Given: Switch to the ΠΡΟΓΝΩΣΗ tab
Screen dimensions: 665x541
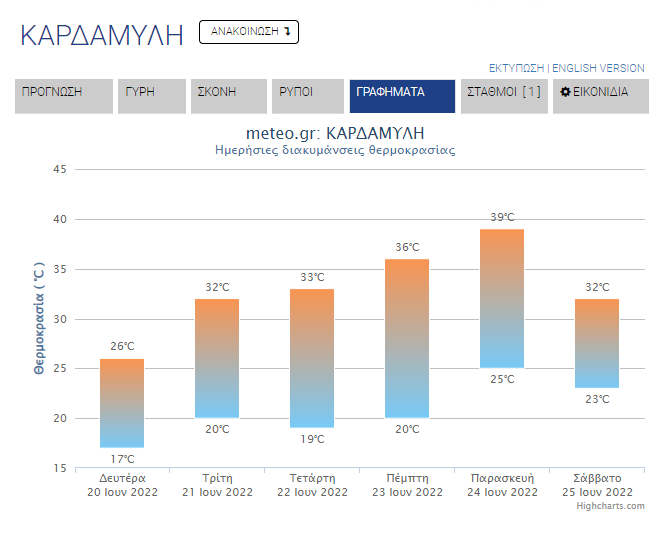Looking at the screenshot, I should [64, 96].
